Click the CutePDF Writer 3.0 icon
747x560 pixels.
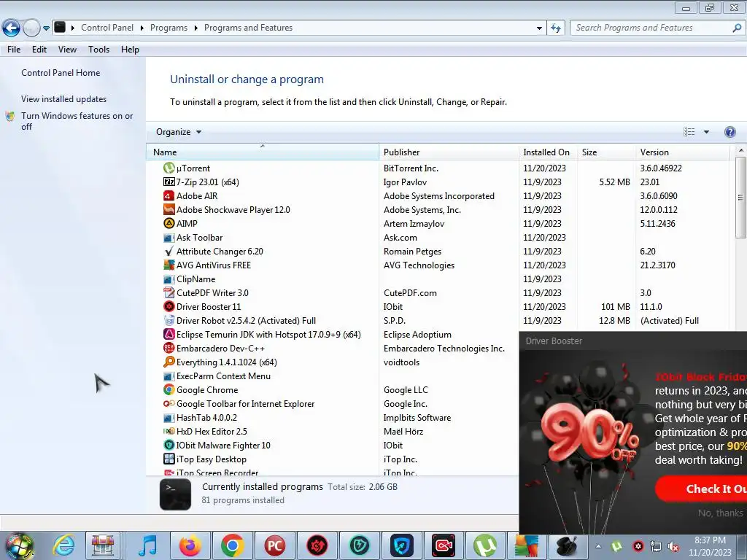point(169,292)
